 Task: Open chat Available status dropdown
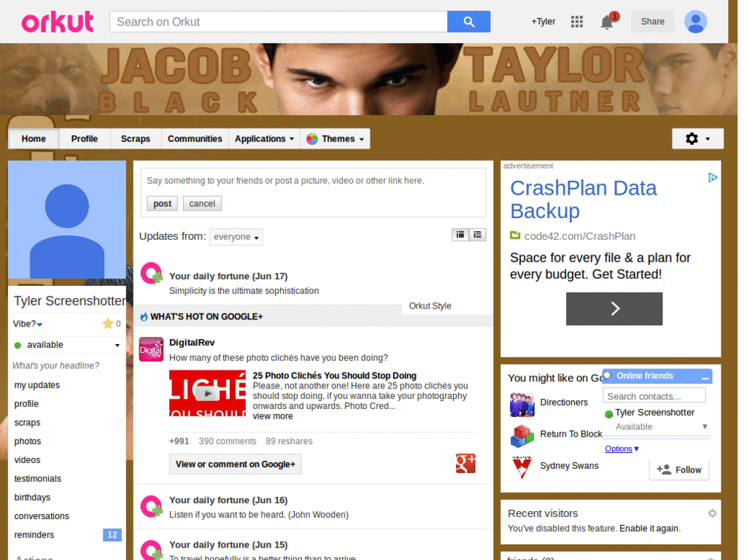[661, 427]
